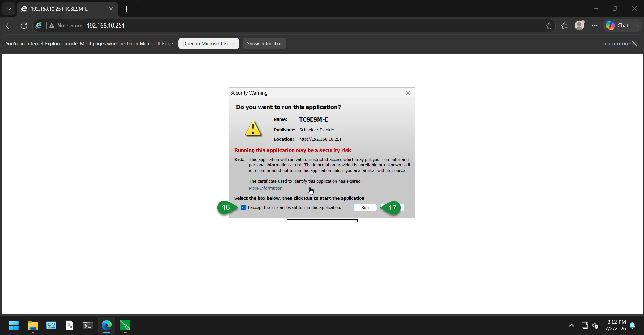Add this page to favorites star

click(x=549, y=26)
